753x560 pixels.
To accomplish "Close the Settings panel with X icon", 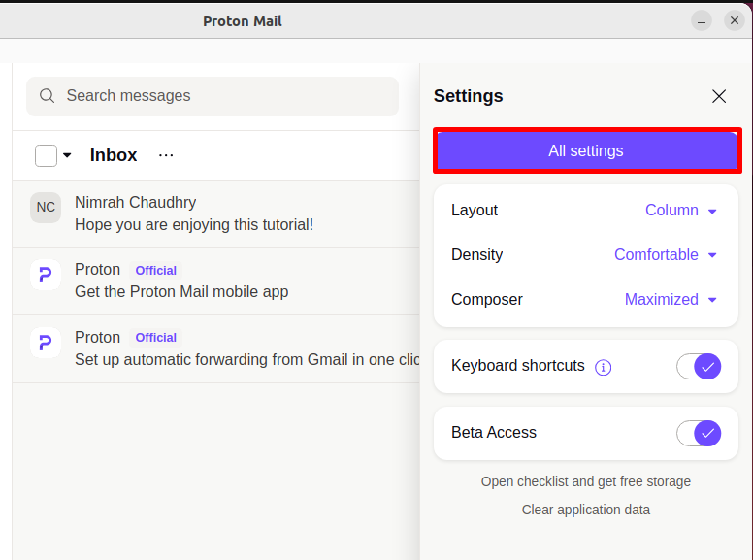I will coord(719,96).
